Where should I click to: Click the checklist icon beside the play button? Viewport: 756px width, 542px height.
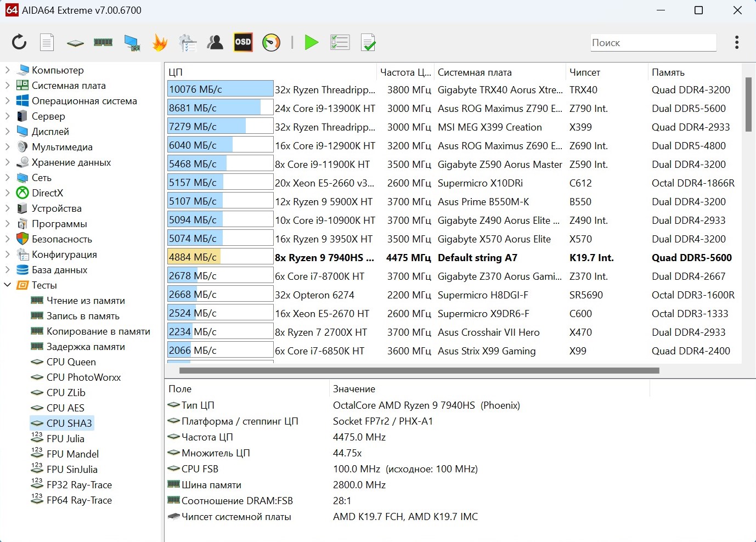(340, 42)
